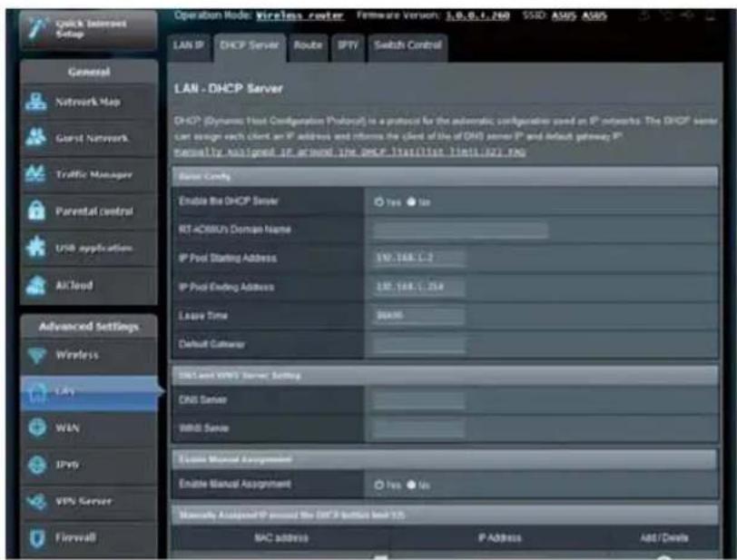Open the Wireless router operation mode link
This screenshot has height=560, width=737.
pos(300,15)
